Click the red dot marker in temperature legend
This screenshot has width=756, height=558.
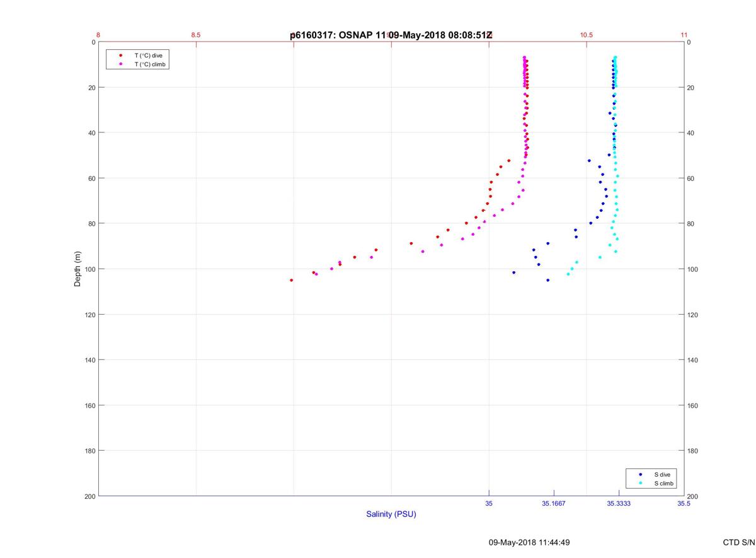(x=120, y=55)
